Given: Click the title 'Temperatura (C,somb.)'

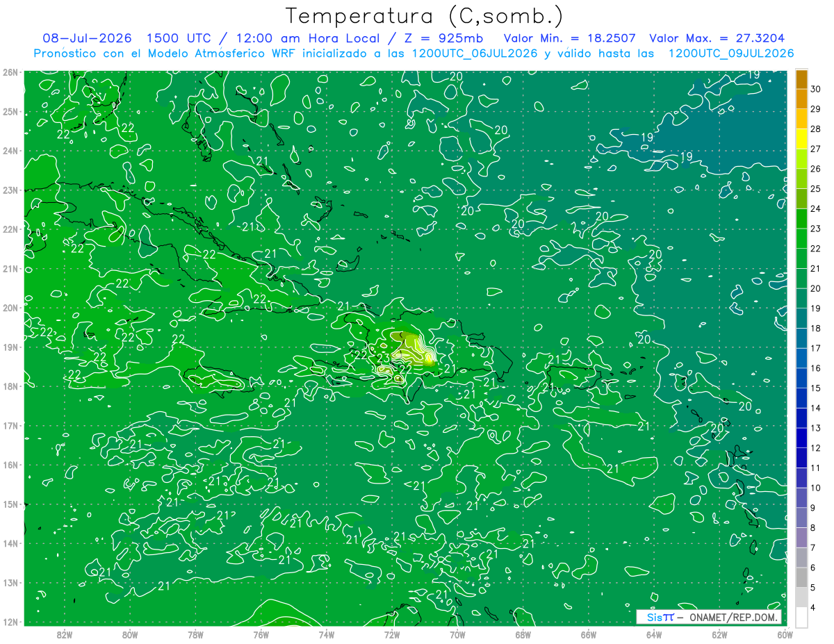Looking at the screenshot, I should pyautogui.click(x=425, y=17).
